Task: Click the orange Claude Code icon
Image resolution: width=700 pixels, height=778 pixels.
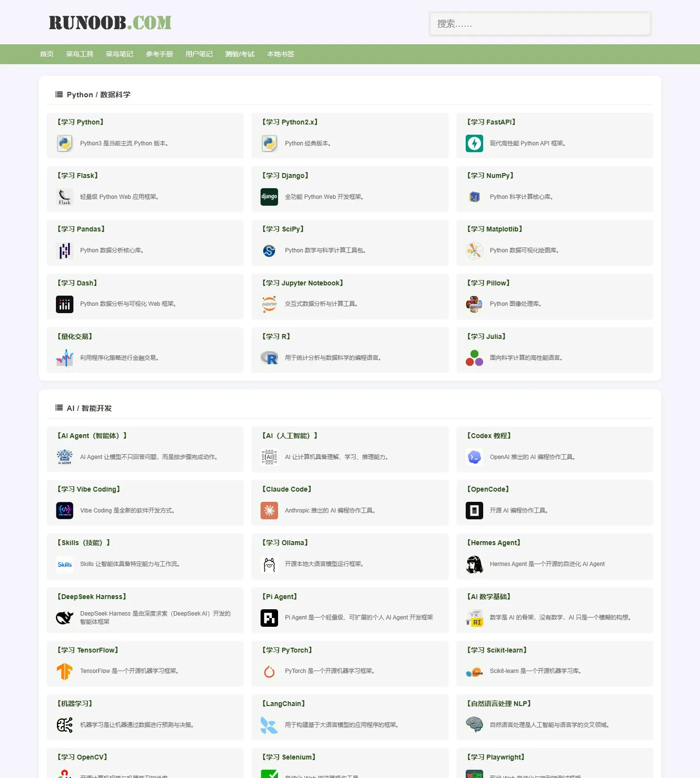Action: pos(269,511)
